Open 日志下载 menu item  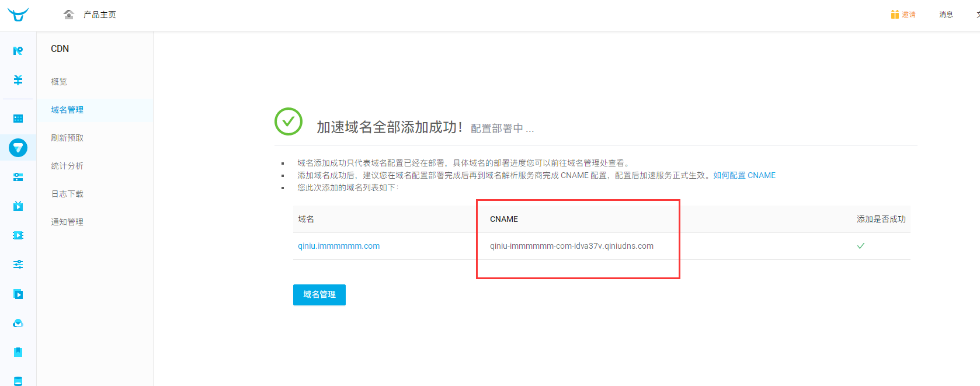(x=67, y=194)
